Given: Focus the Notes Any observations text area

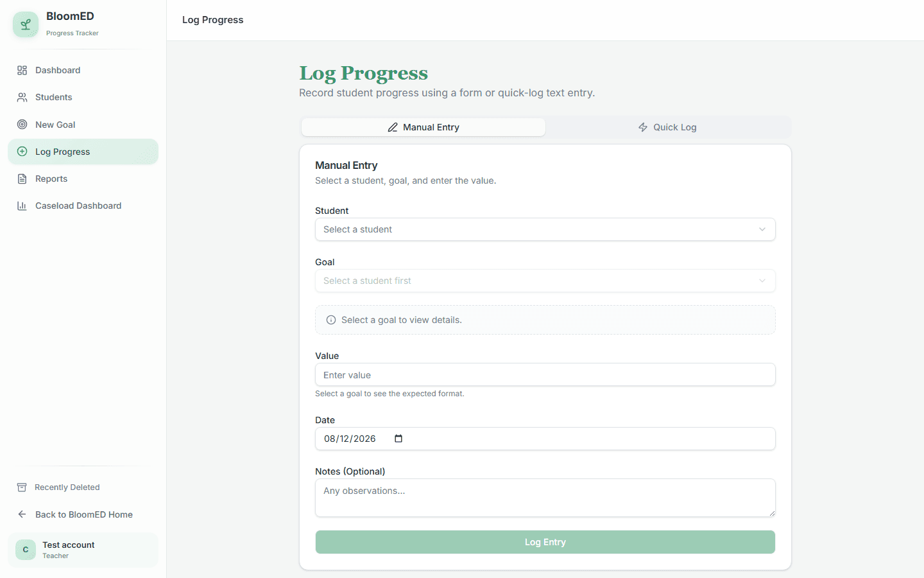Looking at the screenshot, I should click(x=545, y=498).
